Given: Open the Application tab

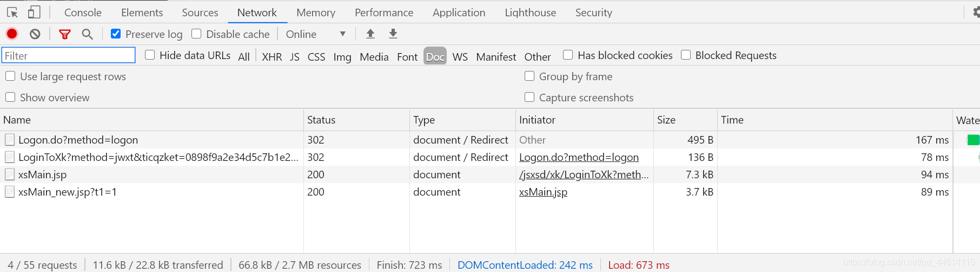Looking at the screenshot, I should [x=459, y=12].
